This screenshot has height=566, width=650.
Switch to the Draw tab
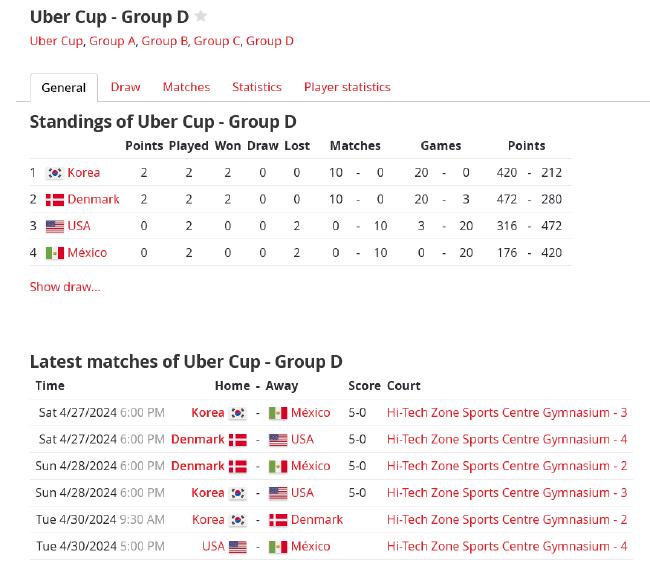[x=125, y=87]
